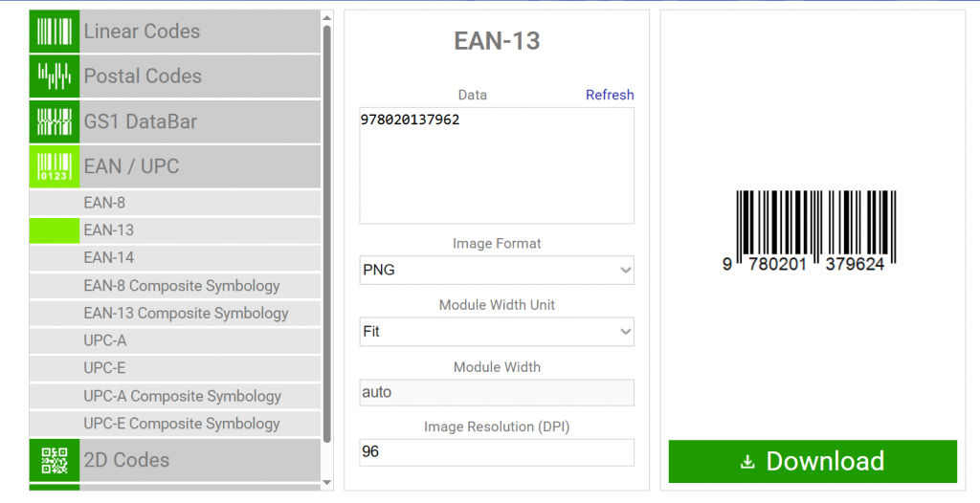Click the Refresh link
The width and height of the screenshot is (980, 503).
610,95
